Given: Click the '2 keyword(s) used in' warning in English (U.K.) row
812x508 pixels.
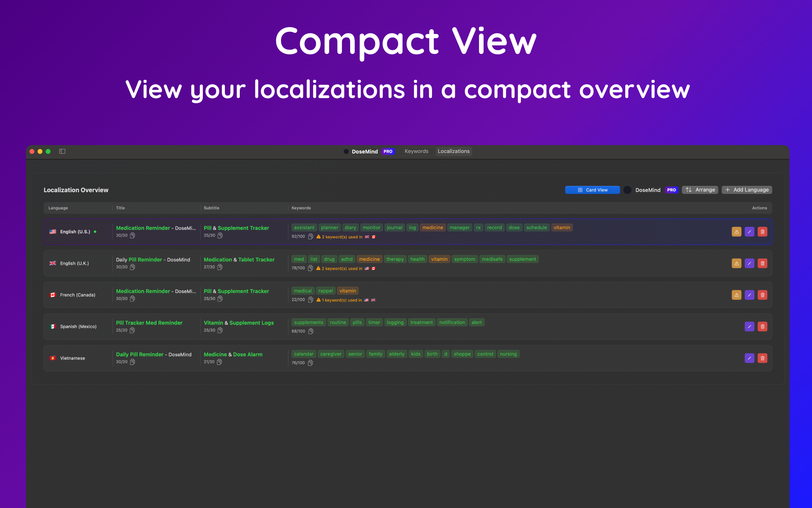Looking at the screenshot, I should coord(346,269).
